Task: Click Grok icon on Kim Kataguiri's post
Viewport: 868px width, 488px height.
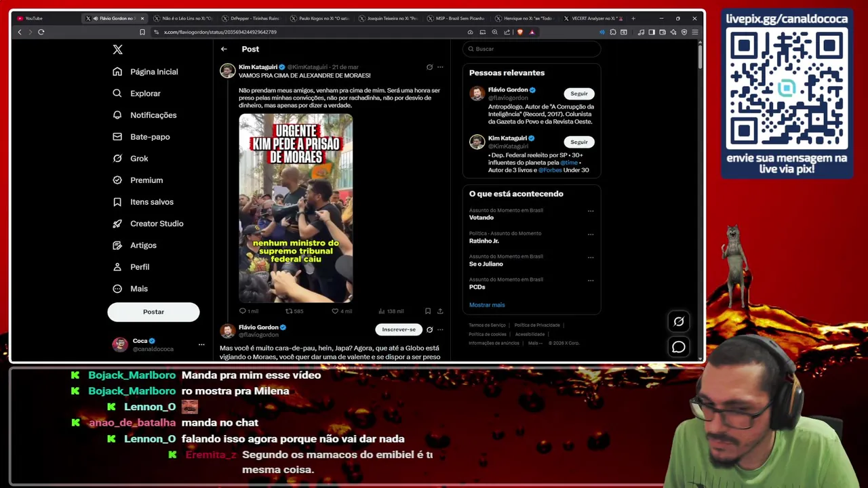Action: click(x=429, y=67)
